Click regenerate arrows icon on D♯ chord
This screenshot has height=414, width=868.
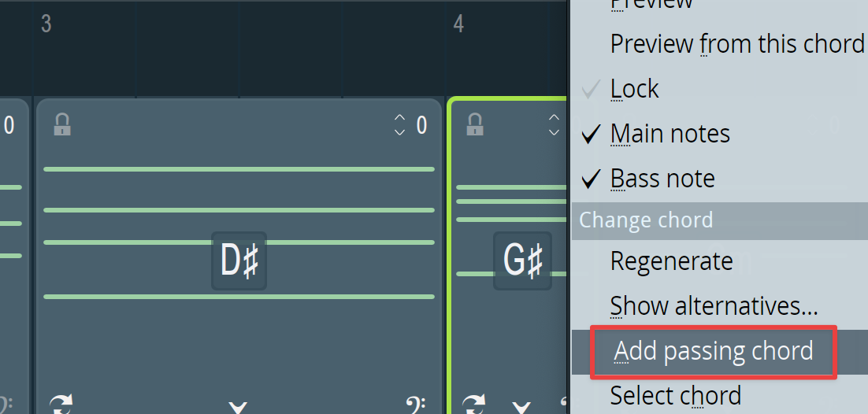tap(61, 404)
